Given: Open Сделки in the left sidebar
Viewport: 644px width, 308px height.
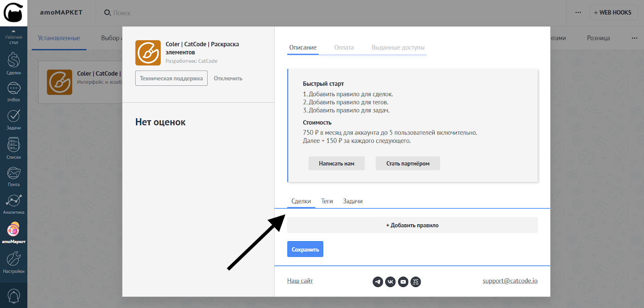Looking at the screenshot, I should click(x=14, y=64).
